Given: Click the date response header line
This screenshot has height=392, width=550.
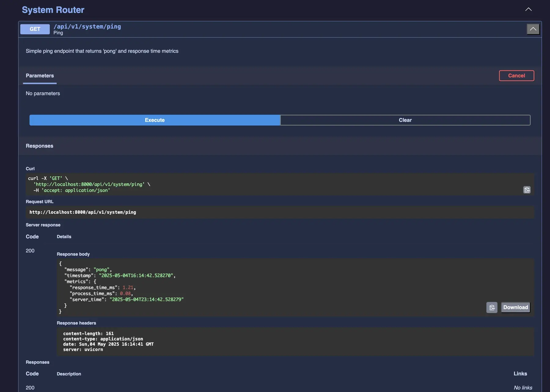Looking at the screenshot, I should pos(108,344).
